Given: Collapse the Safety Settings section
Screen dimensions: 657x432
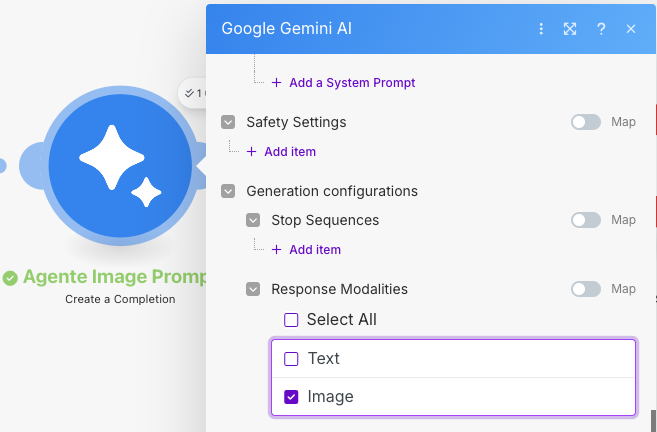Looking at the screenshot, I should [228, 123].
